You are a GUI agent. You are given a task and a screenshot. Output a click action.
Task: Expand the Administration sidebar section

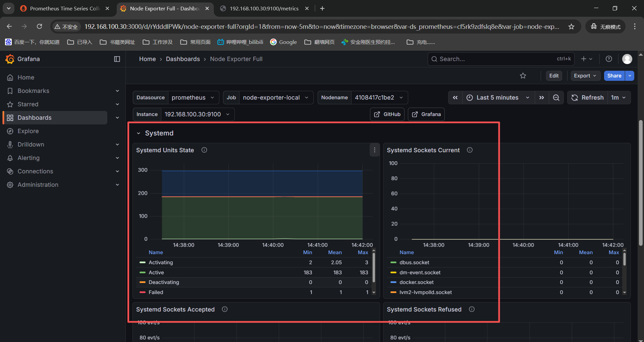pos(117,185)
